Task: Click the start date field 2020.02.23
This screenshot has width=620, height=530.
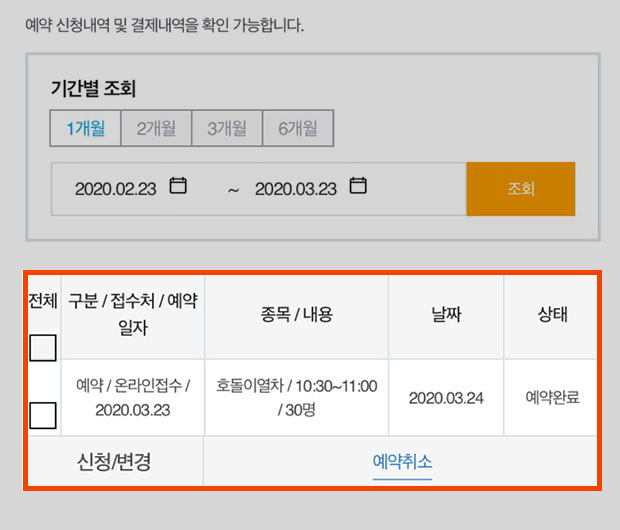Action: (116, 189)
